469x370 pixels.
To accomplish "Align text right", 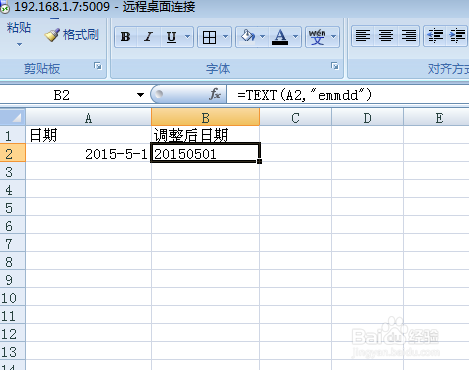I will pos(408,36).
